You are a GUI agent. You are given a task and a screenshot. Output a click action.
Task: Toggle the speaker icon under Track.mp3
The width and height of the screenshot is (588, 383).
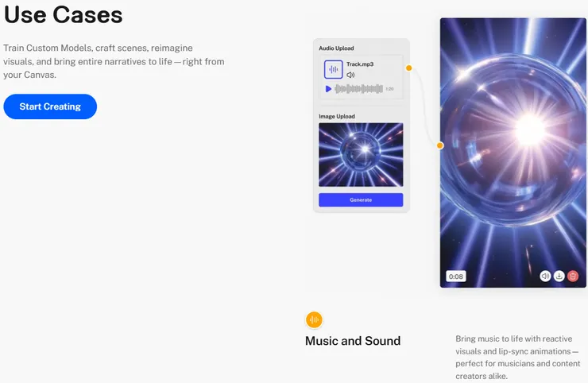pos(350,75)
